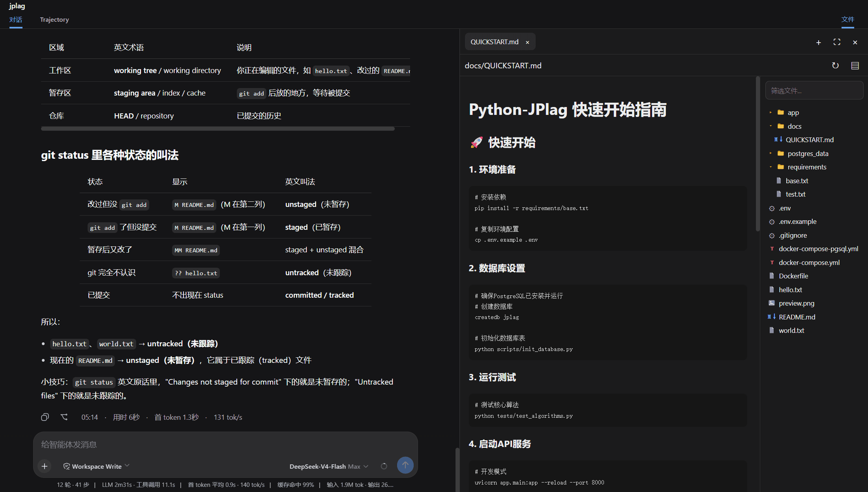Refresh the QUICKSTART.md file preview
868x492 pixels.
tap(835, 66)
